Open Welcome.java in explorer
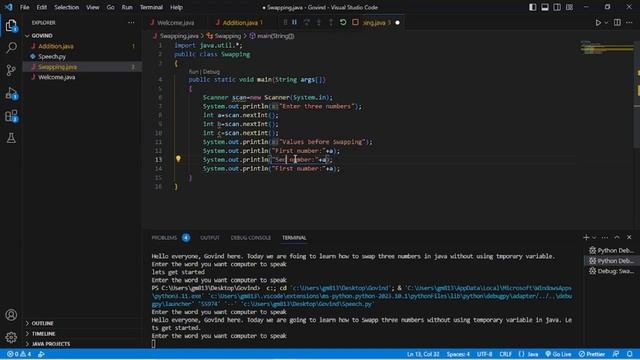 point(56,77)
